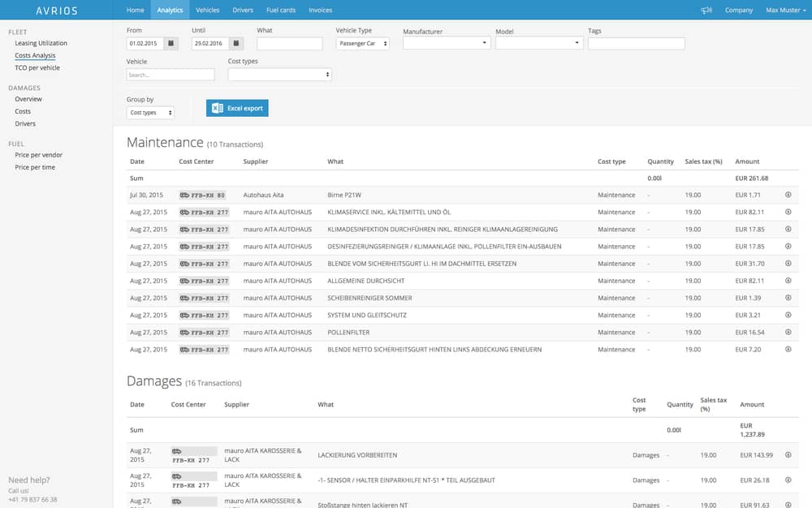This screenshot has width=812, height=508.
Task: Open details icon for ALLGEMEINE DURCHSICHT row
Action: click(788, 281)
